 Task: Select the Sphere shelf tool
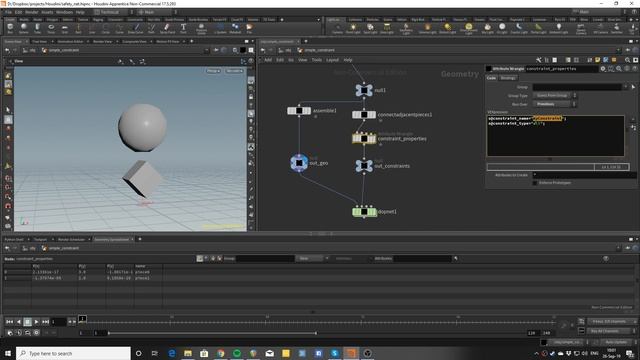tap(24, 28)
